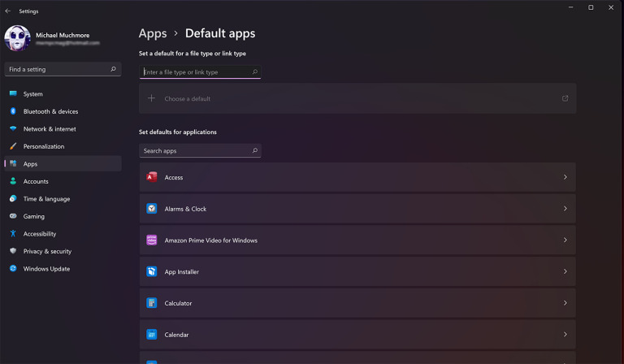Open the Gaming controller icon
Viewport: 624px width, 364px height.
(13, 216)
